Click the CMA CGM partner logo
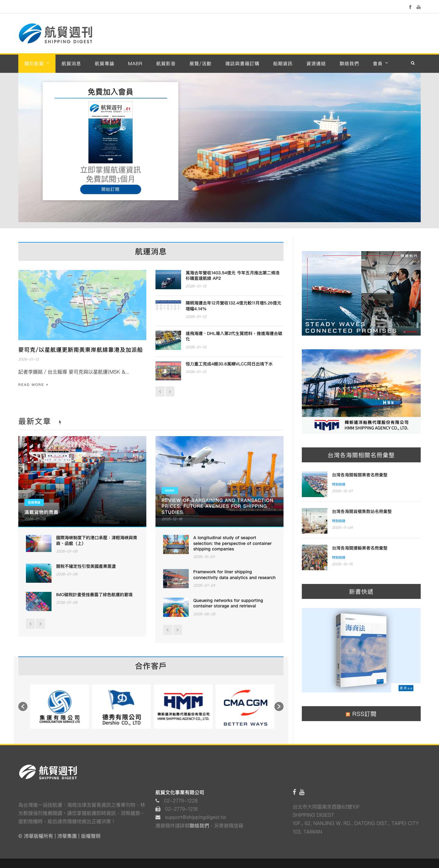The width and height of the screenshot is (439, 868). (x=245, y=706)
